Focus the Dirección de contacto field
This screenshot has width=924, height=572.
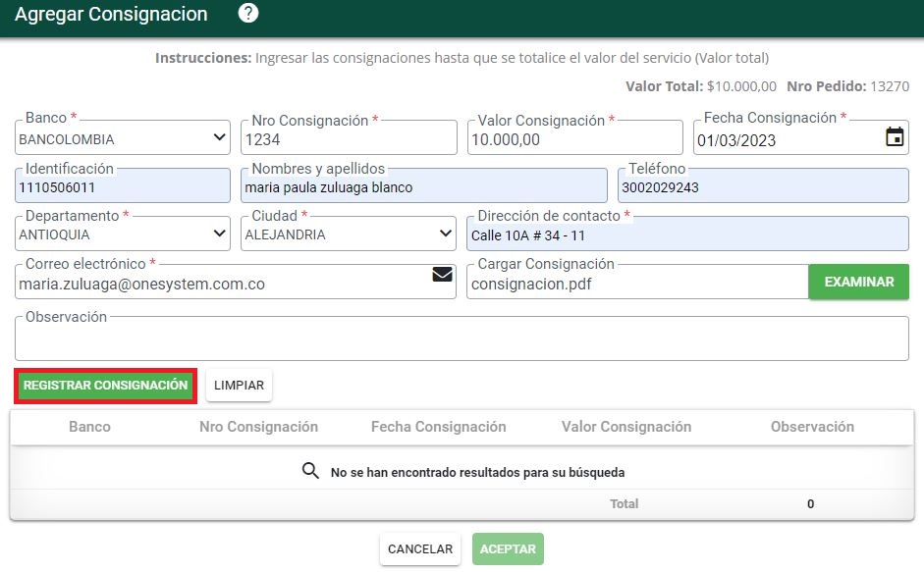point(687,234)
